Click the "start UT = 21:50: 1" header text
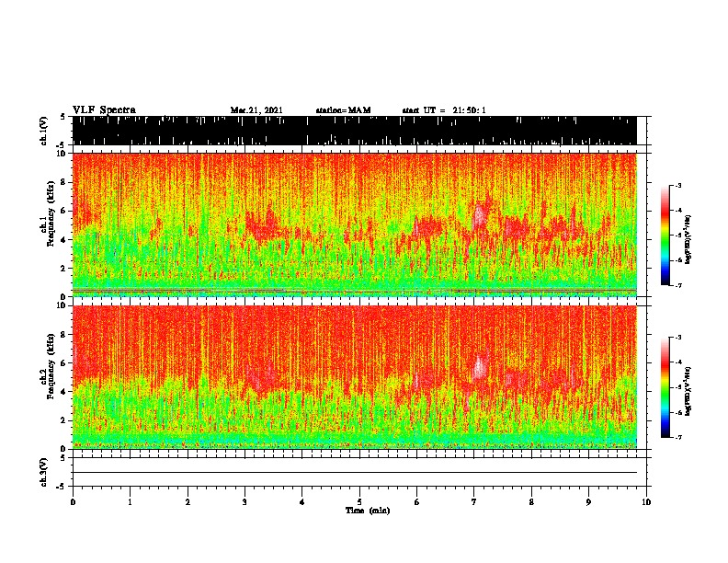This screenshot has width=728, height=563. 444,110
